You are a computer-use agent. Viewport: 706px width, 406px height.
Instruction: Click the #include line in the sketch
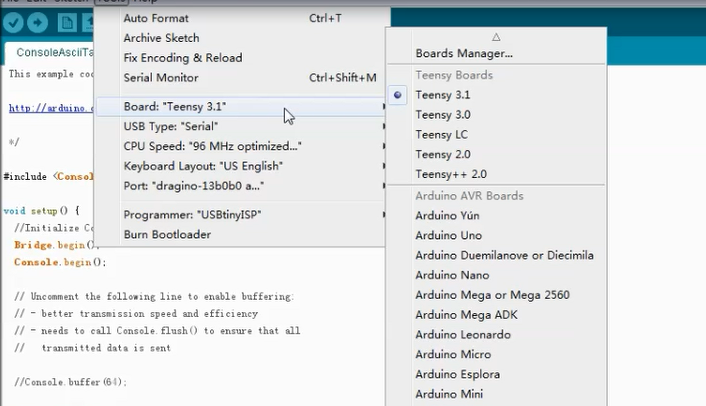click(49, 176)
